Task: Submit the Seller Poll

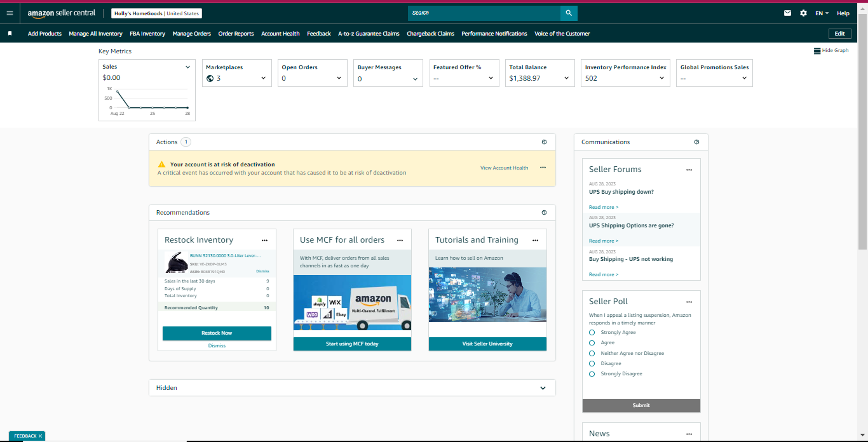Action: [x=641, y=405]
